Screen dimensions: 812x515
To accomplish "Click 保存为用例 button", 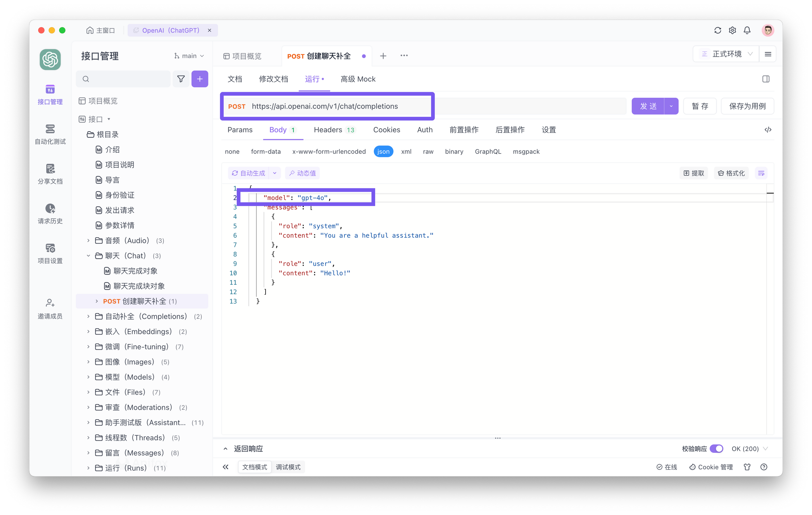I will pos(747,106).
